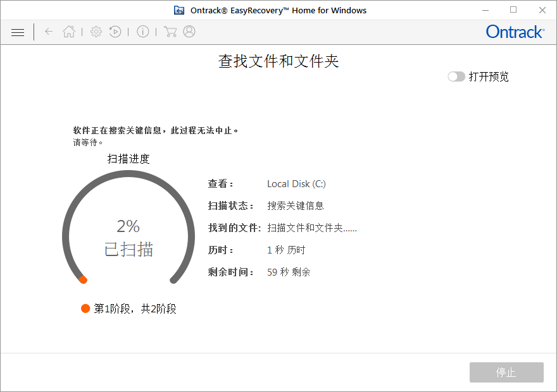The width and height of the screenshot is (557, 392).
Task: Go to the Home screen icon
Action: [x=68, y=32]
